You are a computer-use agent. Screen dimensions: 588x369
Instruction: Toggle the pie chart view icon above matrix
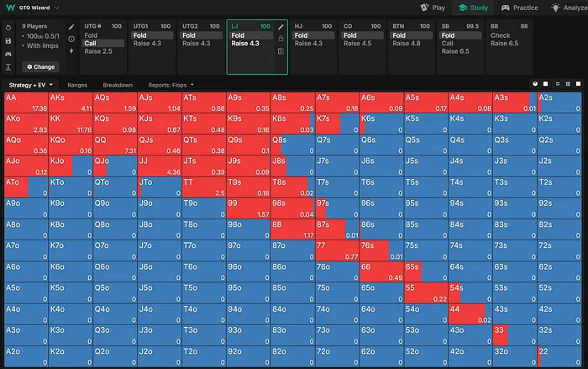pyautogui.click(x=534, y=85)
